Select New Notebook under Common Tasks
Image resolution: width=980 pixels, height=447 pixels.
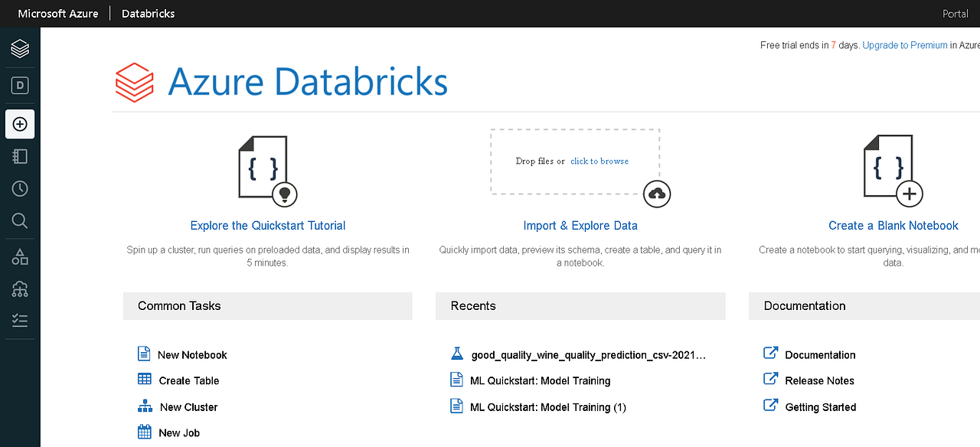click(x=192, y=355)
